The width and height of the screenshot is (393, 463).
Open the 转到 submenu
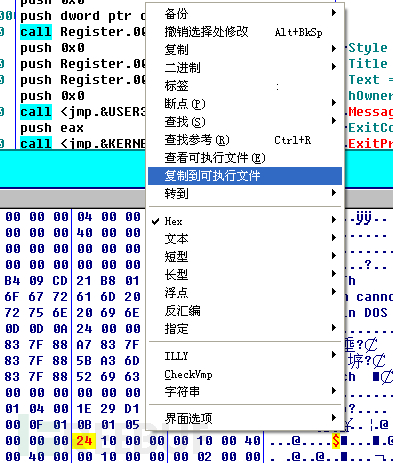click(245, 193)
